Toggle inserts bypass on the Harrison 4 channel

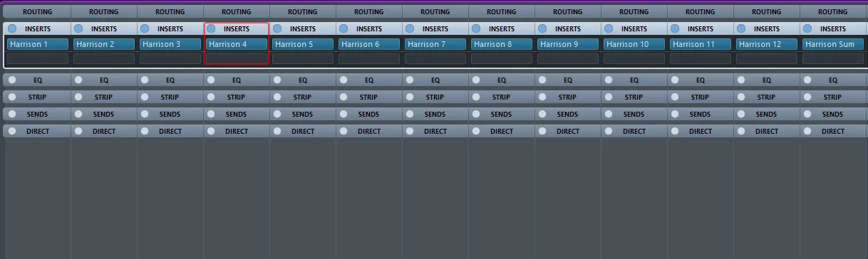[x=211, y=28]
